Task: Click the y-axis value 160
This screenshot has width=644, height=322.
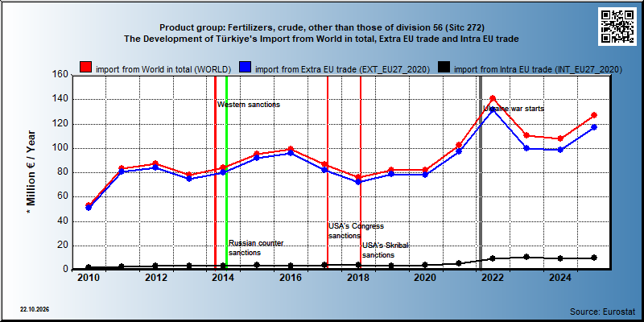Action: 60,75
